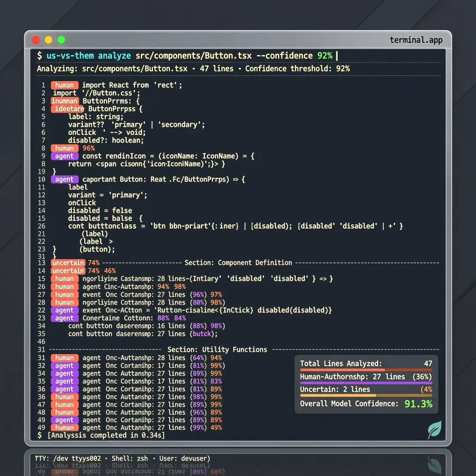Screen dimensions: 476x476
Task: Click the agent badge beside exent Onc-ACtton
Action: [x=64, y=311]
